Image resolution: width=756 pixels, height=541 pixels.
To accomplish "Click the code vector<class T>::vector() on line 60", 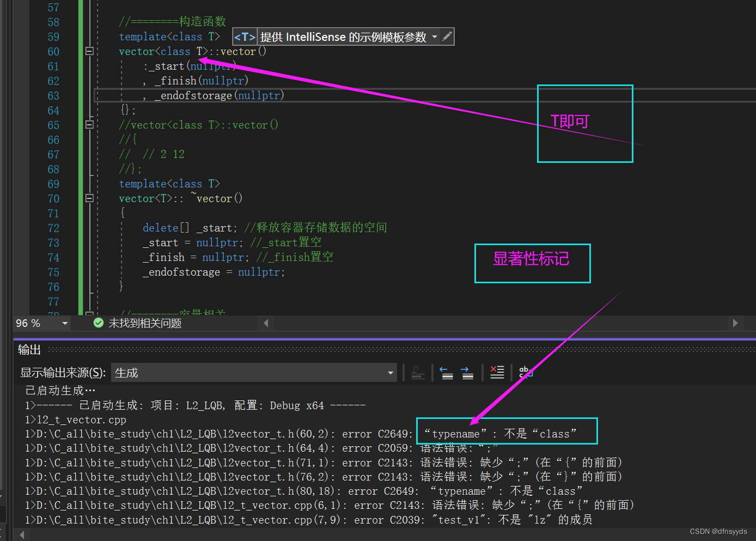I will tap(193, 51).
